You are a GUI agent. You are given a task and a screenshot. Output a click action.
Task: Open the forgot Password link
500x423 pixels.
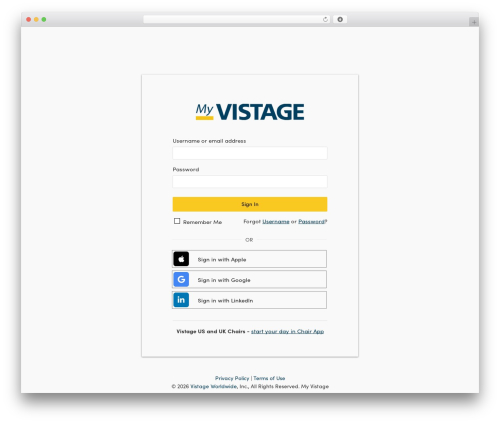point(311,221)
